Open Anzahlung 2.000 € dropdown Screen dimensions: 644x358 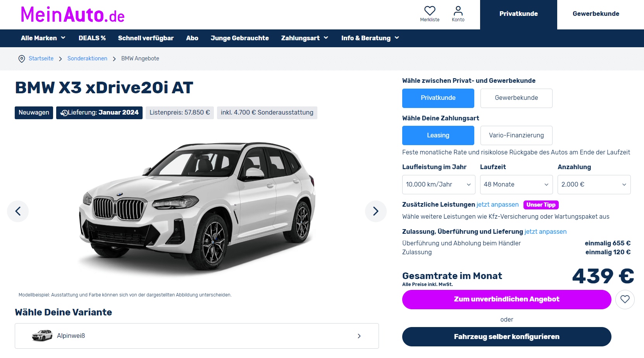pyautogui.click(x=594, y=185)
